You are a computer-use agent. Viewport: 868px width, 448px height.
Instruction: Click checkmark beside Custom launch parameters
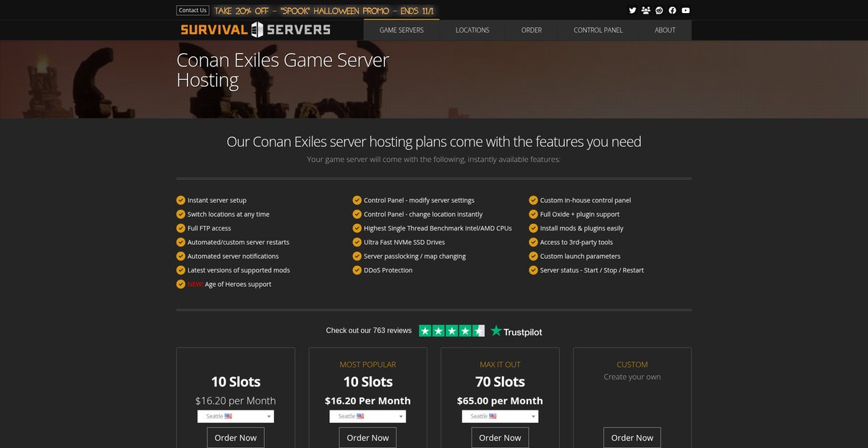pyautogui.click(x=534, y=257)
